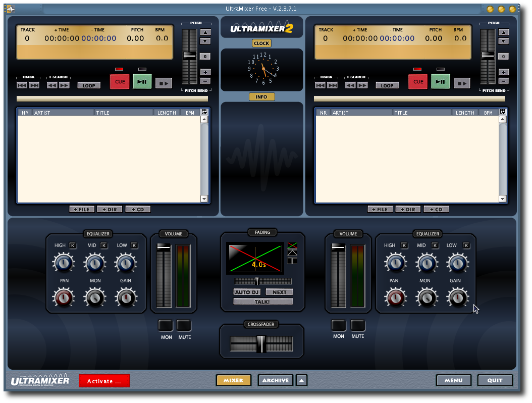532x403 pixels.
Task: Rewind with F-Search on left deck
Action: click(x=52, y=85)
